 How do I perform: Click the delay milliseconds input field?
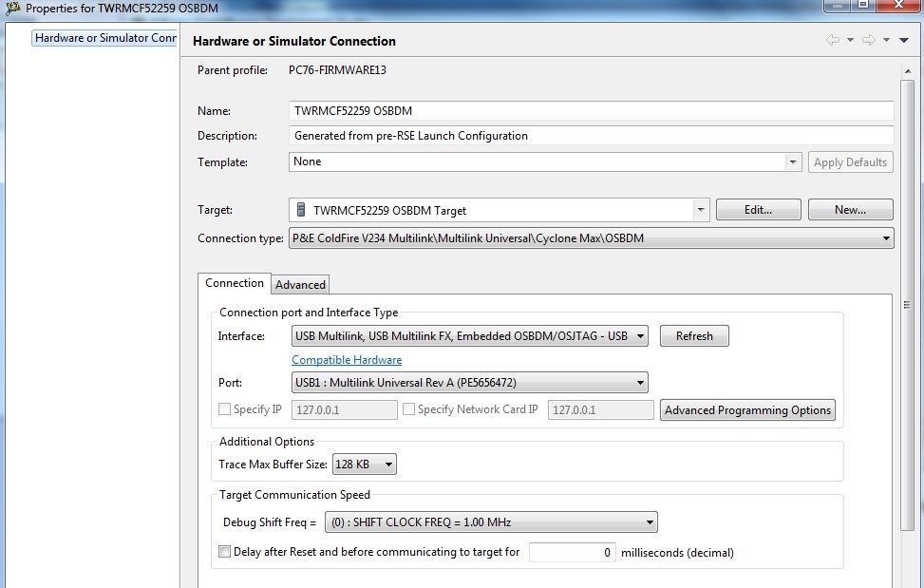coord(573,553)
